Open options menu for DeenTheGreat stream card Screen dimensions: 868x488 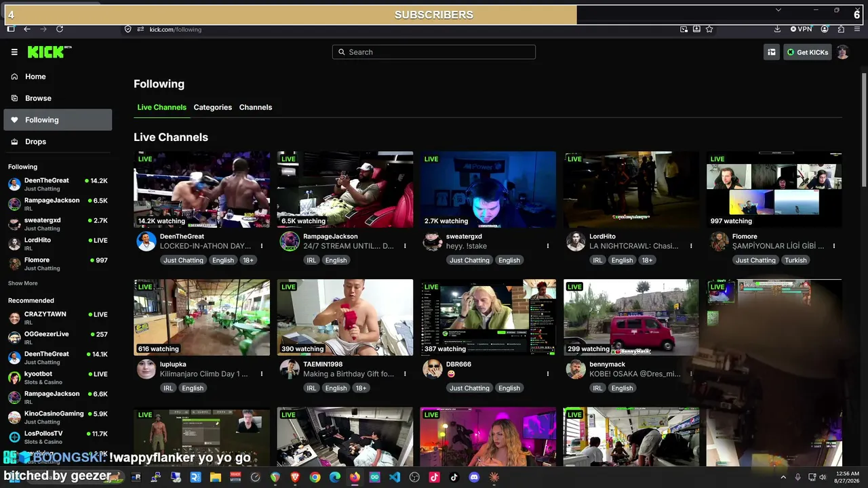pos(262,246)
